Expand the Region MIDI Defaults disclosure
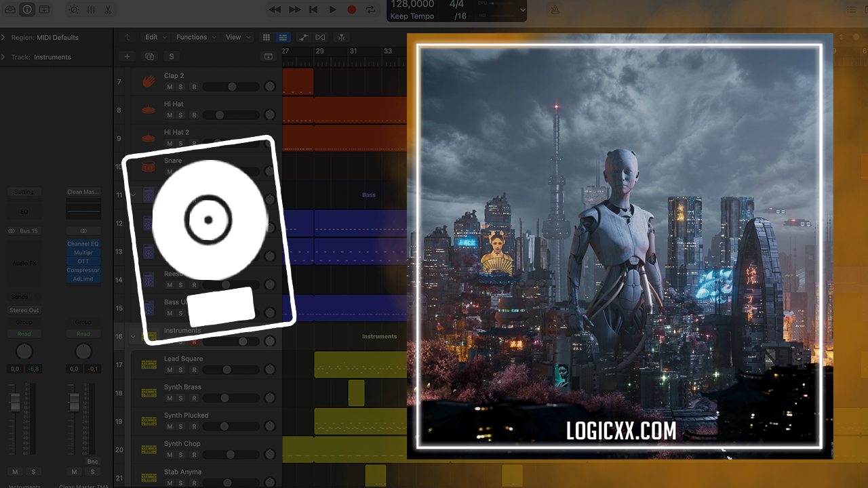868x488 pixels. (3, 37)
